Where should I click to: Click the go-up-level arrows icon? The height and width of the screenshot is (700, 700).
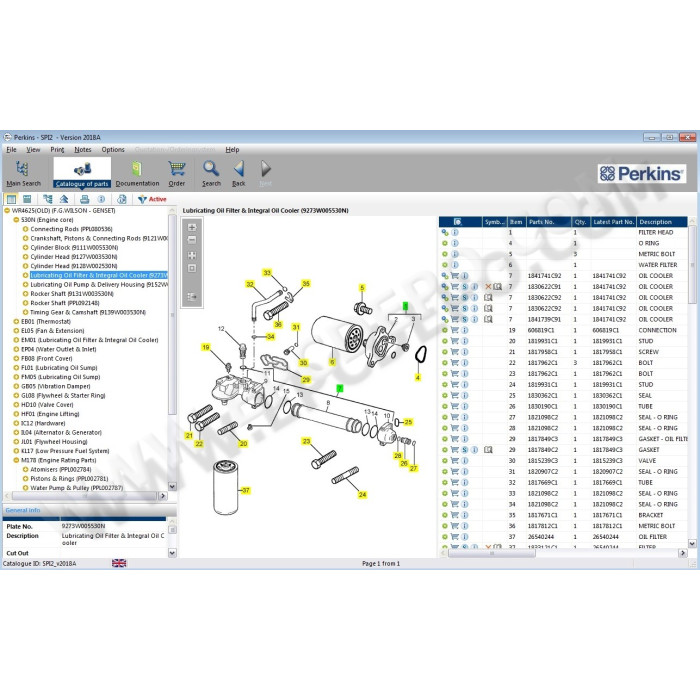pos(64,199)
